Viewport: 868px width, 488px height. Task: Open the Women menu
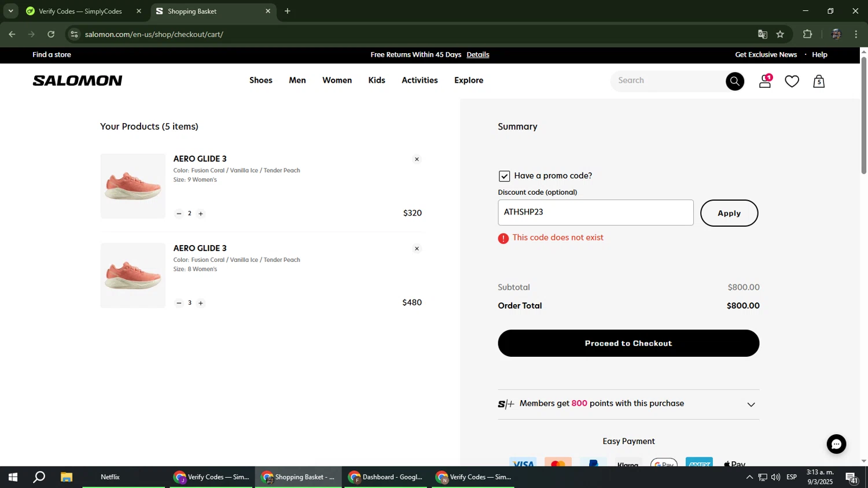(337, 80)
